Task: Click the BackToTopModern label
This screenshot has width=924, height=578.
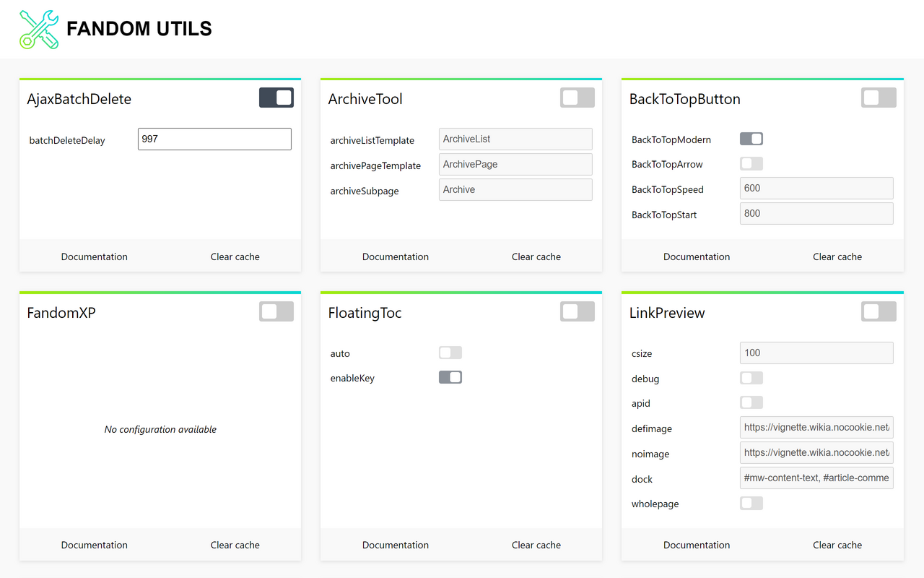Action: coord(671,139)
